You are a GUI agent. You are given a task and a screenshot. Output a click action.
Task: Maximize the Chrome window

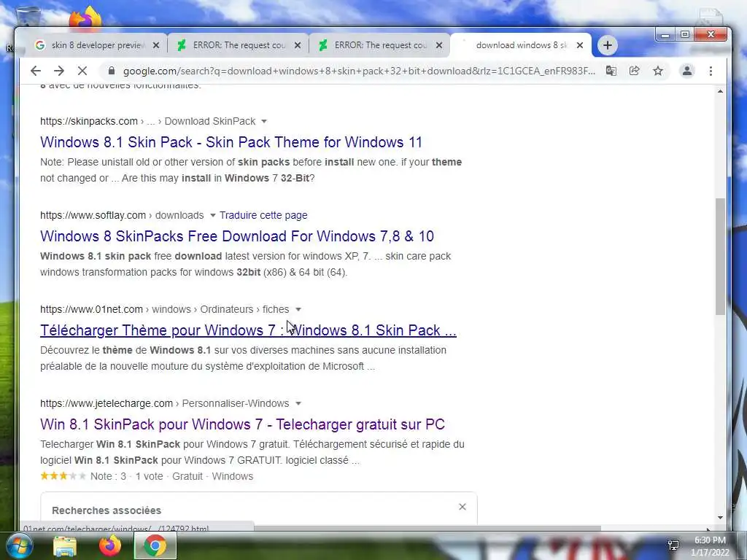684,34
